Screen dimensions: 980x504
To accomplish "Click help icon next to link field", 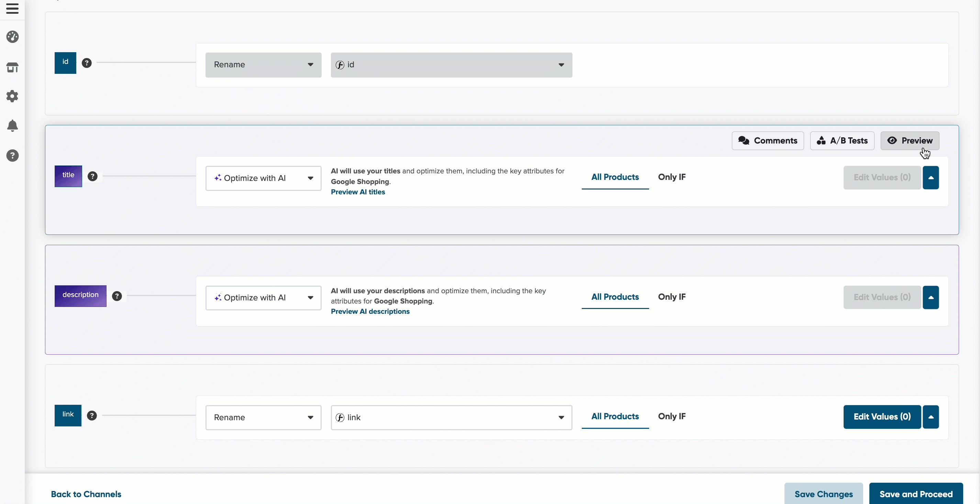I will pyautogui.click(x=92, y=415).
